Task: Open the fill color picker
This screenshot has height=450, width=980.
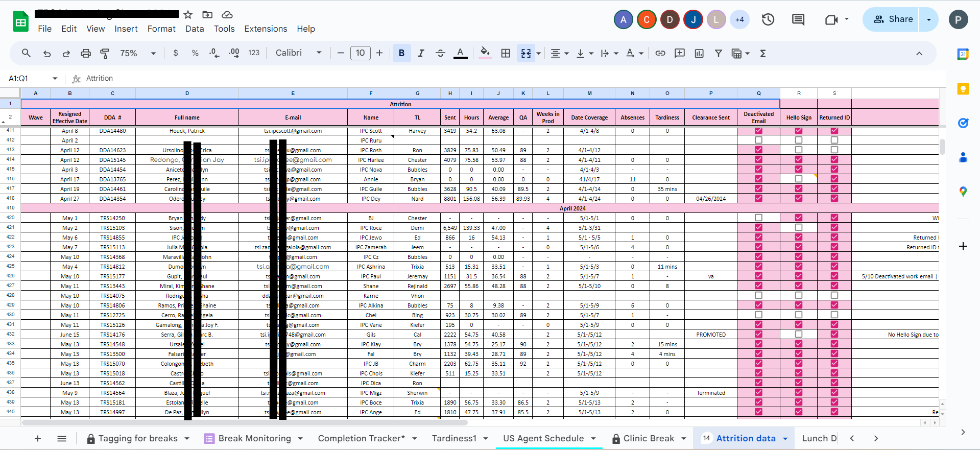Action: 485,53
